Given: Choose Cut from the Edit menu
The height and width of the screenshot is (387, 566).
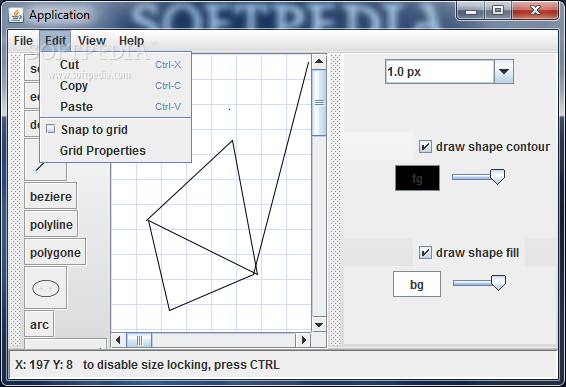Looking at the screenshot, I should tap(116, 65).
